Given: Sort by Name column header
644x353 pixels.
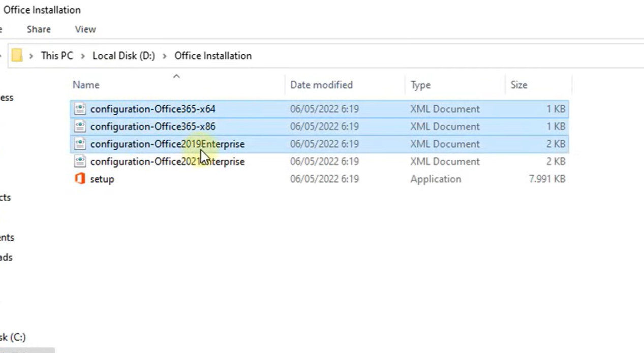Looking at the screenshot, I should [x=86, y=85].
